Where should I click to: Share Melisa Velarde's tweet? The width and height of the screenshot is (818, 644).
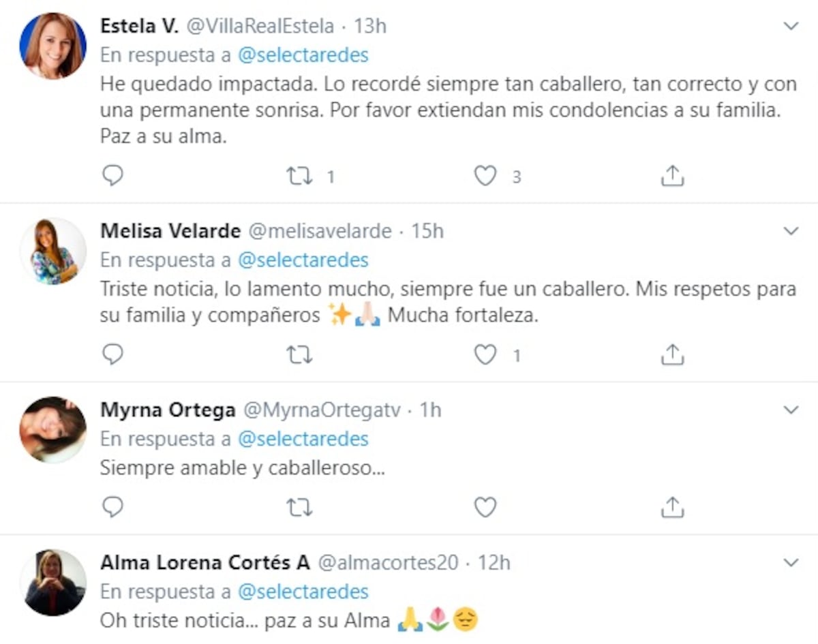[x=672, y=354]
